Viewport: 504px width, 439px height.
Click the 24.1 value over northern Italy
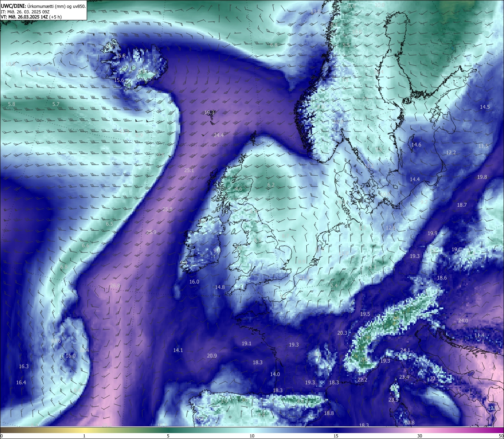pos(405,350)
